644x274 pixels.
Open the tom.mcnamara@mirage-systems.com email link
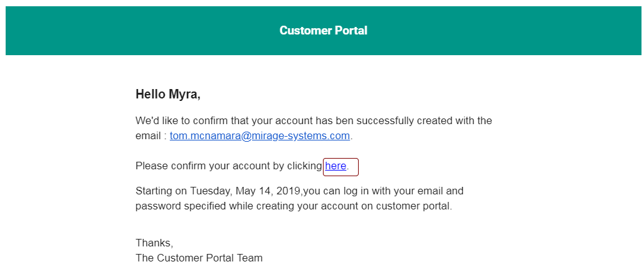coord(260,136)
